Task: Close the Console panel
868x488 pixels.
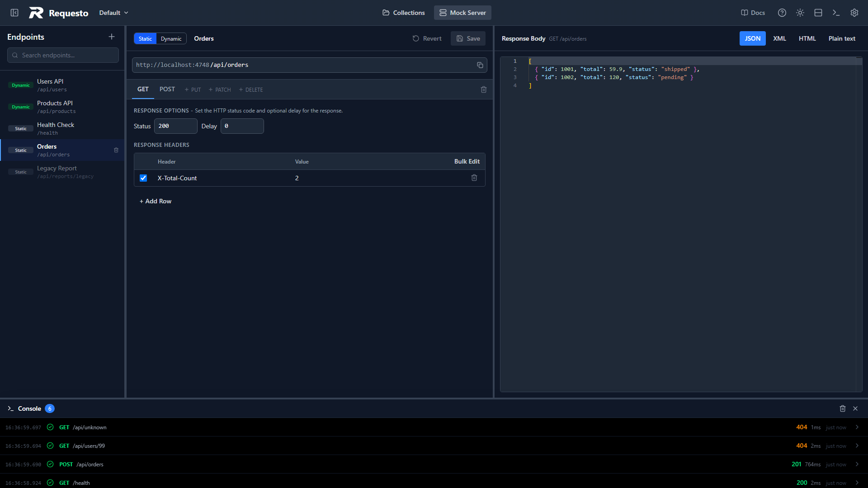Action: point(855,408)
